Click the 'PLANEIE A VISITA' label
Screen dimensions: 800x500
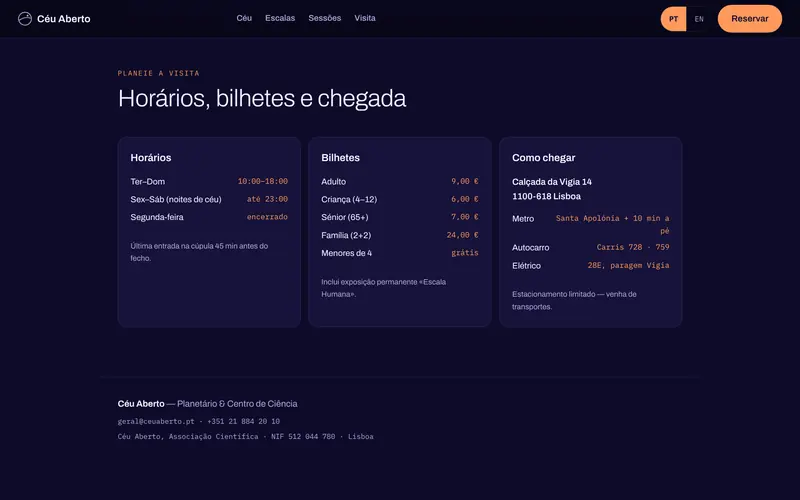point(158,73)
